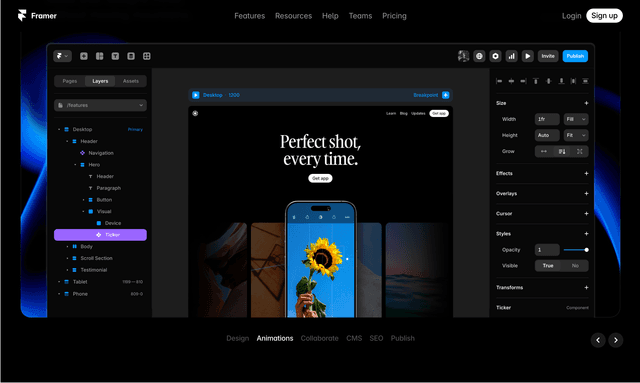Select the horizontal grow option

pyautogui.click(x=544, y=151)
